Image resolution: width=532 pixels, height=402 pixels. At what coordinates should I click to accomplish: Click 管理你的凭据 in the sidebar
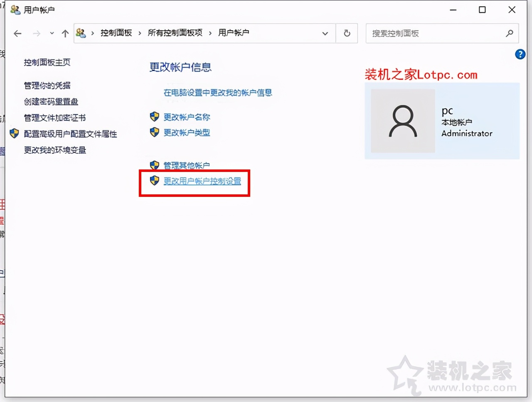tap(47, 86)
